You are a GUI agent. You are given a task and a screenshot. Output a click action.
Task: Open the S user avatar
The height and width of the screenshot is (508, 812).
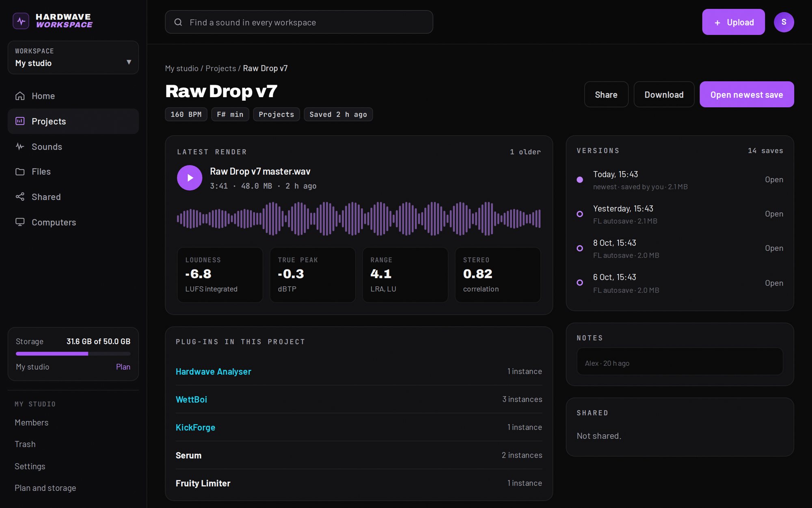(x=784, y=22)
